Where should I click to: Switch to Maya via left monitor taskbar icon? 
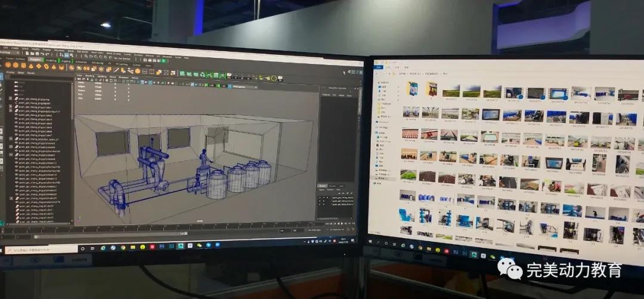pyautogui.click(x=180, y=245)
